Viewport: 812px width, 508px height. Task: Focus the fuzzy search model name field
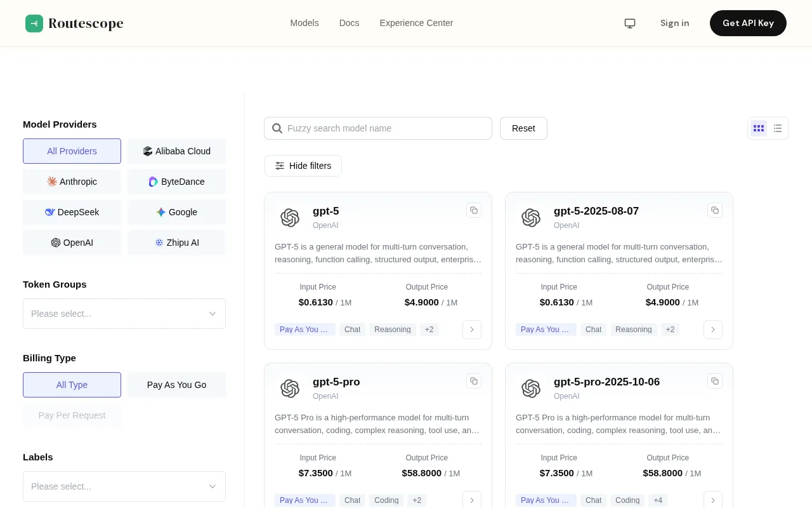(x=378, y=128)
